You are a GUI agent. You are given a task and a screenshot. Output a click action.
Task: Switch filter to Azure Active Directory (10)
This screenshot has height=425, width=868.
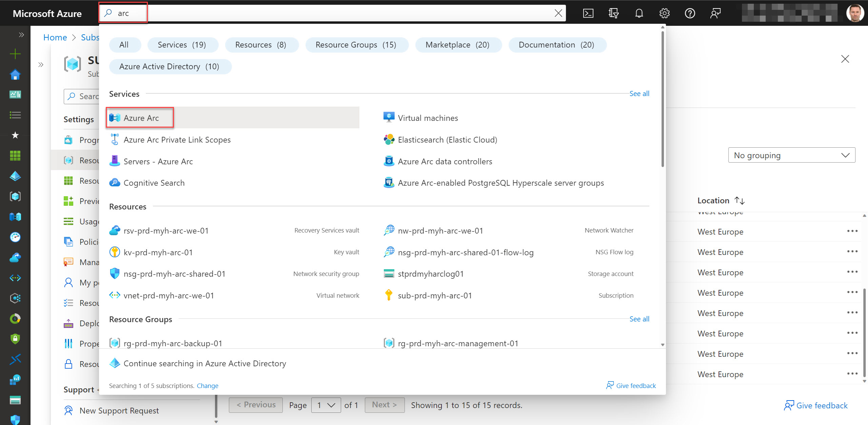click(170, 66)
